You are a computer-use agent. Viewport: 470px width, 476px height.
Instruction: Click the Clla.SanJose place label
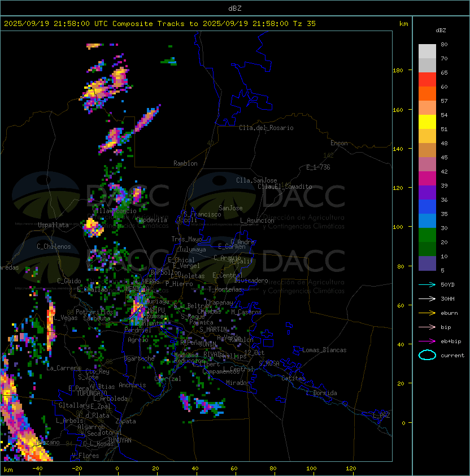256,180
